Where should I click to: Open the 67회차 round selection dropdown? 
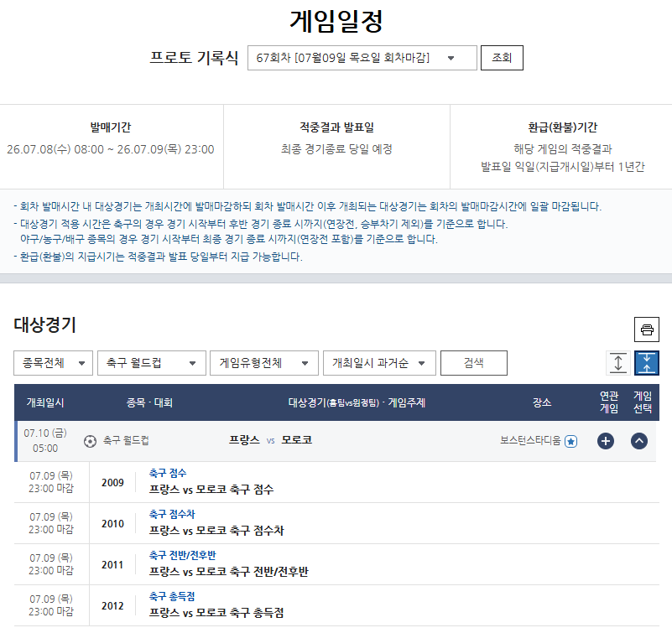coord(362,58)
